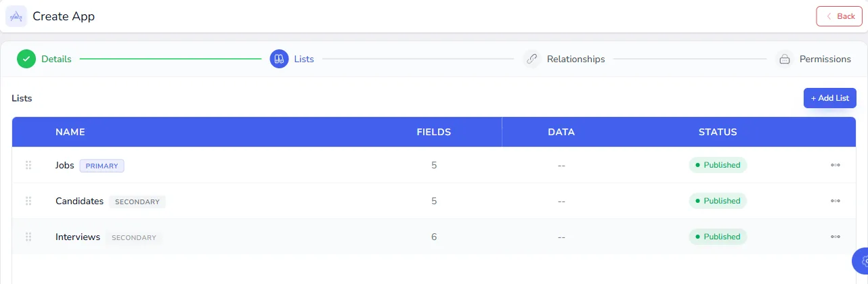The image size is (868, 284).
Task: Go to the Details step
Action: pyautogui.click(x=56, y=59)
